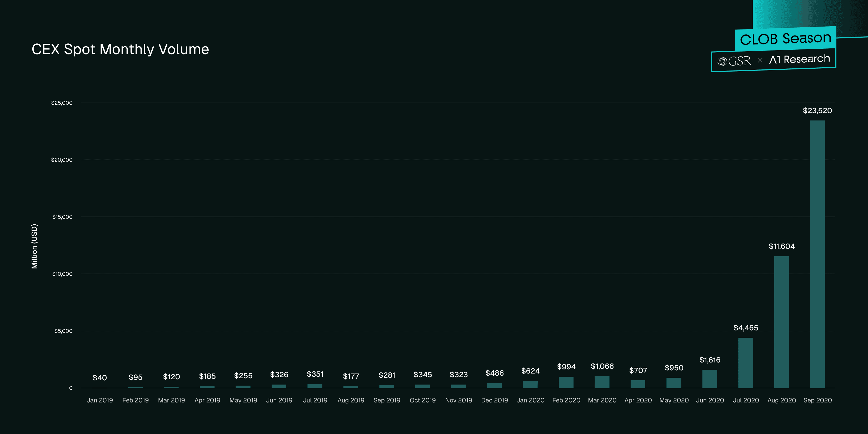Screen dimensions: 868x434
Task: Click the $281 value label
Action: pos(387,375)
